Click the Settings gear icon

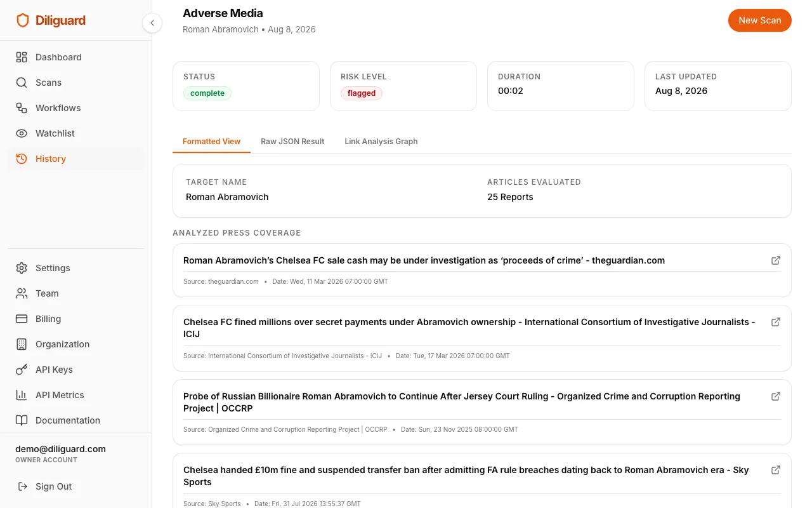22,268
